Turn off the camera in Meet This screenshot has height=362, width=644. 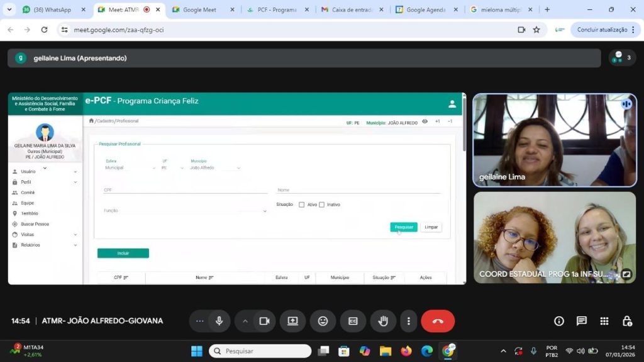click(x=264, y=321)
